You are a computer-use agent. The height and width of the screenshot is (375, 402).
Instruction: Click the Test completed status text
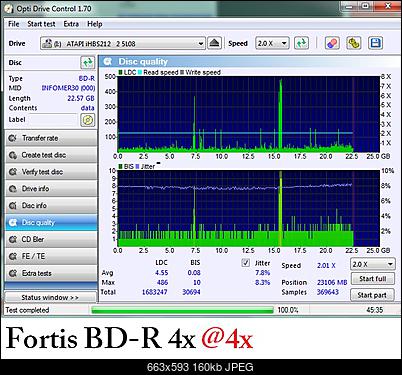click(27, 310)
